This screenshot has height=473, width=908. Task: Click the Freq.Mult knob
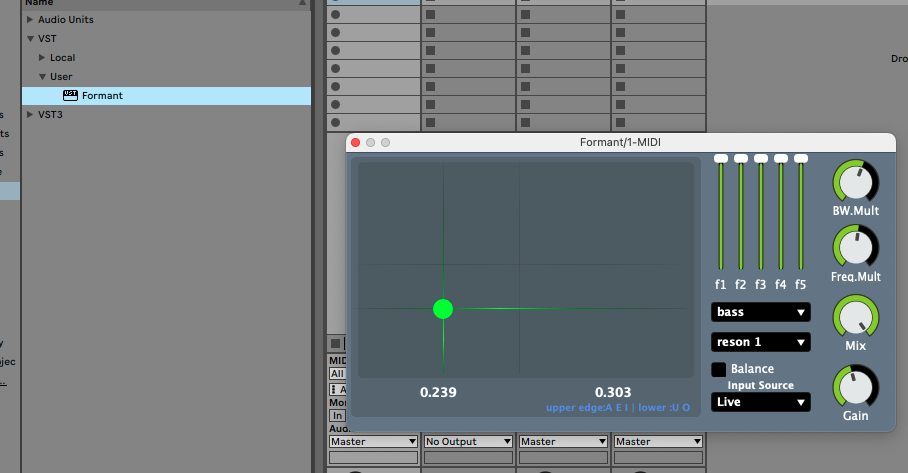click(x=854, y=246)
